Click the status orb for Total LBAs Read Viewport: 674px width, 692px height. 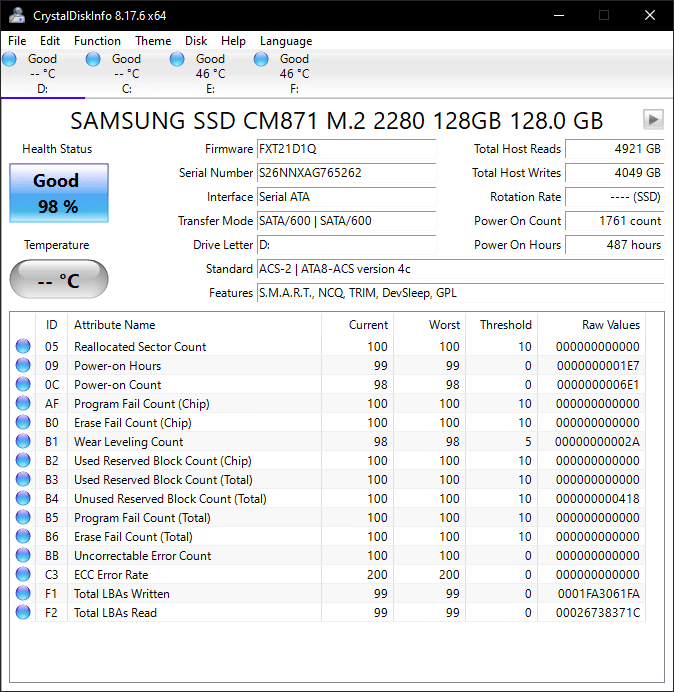tap(23, 612)
